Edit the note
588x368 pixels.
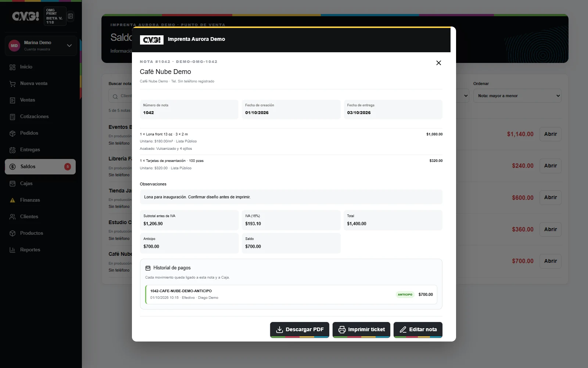(418, 330)
